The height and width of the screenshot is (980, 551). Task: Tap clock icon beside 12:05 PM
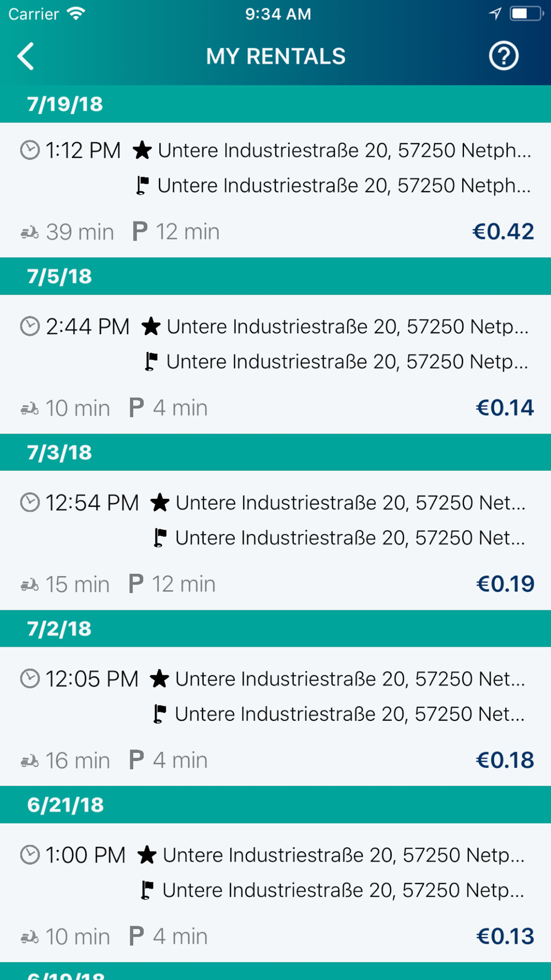pyautogui.click(x=30, y=679)
